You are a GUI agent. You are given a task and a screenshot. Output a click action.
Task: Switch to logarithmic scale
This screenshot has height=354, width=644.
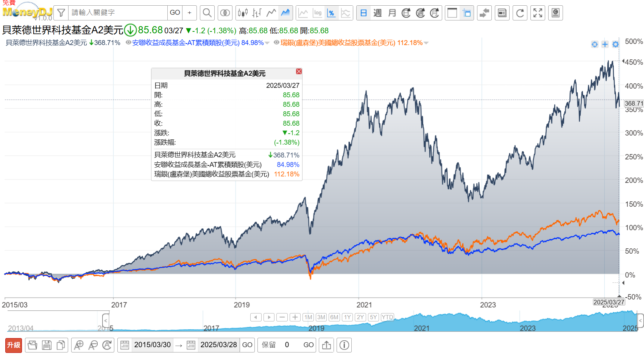click(318, 12)
